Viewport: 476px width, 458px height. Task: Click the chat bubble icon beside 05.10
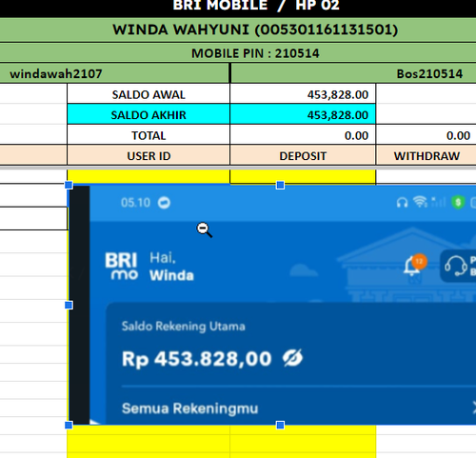tap(164, 203)
